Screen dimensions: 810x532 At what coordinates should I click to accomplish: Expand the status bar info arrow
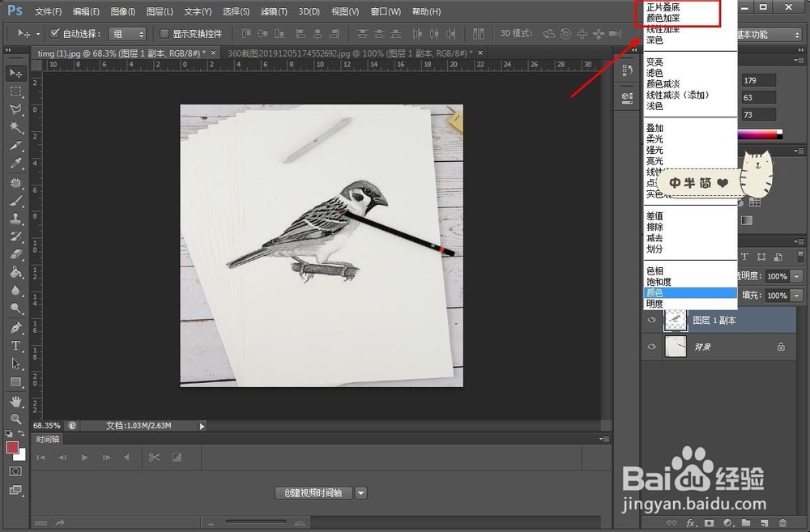pyautogui.click(x=202, y=426)
